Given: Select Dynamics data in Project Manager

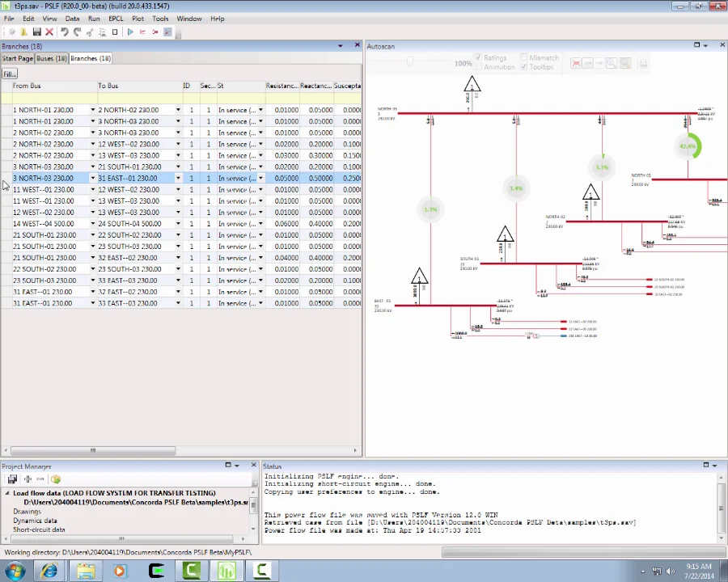Looking at the screenshot, I should pyautogui.click(x=35, y=521).
